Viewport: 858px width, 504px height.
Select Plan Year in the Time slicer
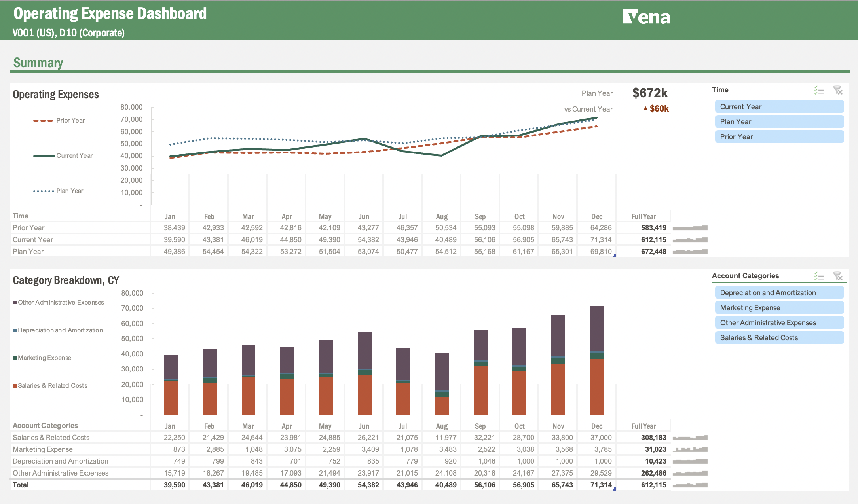(x=779, y=121)
